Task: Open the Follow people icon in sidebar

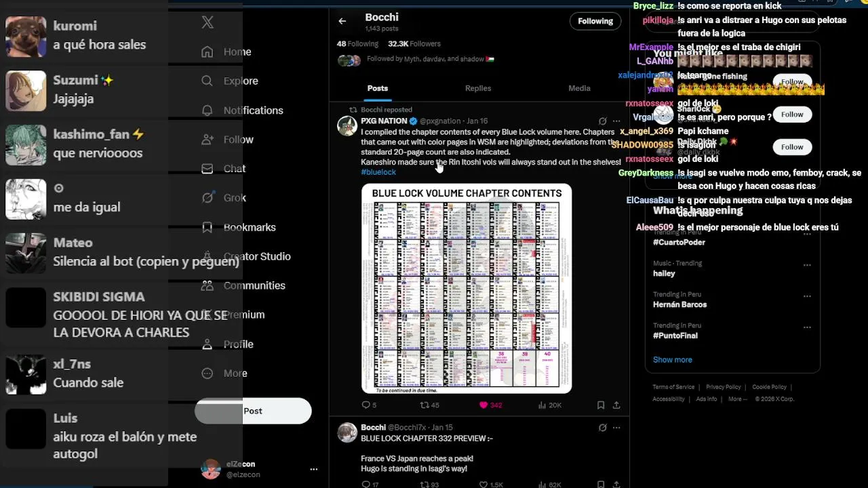Action: coord(208,139)
